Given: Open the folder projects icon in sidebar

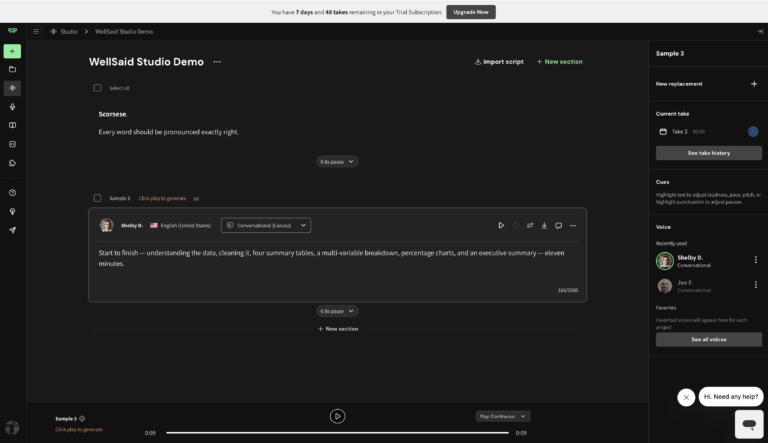Looking at the screenshot, I should tap(12, 70).
